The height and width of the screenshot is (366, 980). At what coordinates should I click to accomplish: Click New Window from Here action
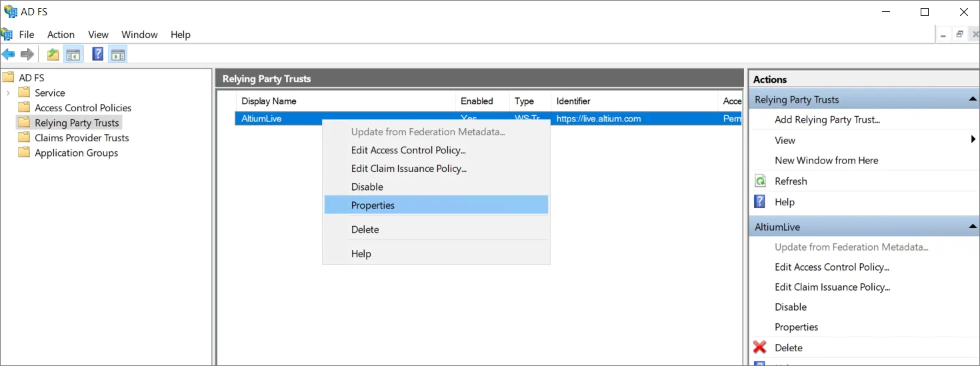coord(826,160)
